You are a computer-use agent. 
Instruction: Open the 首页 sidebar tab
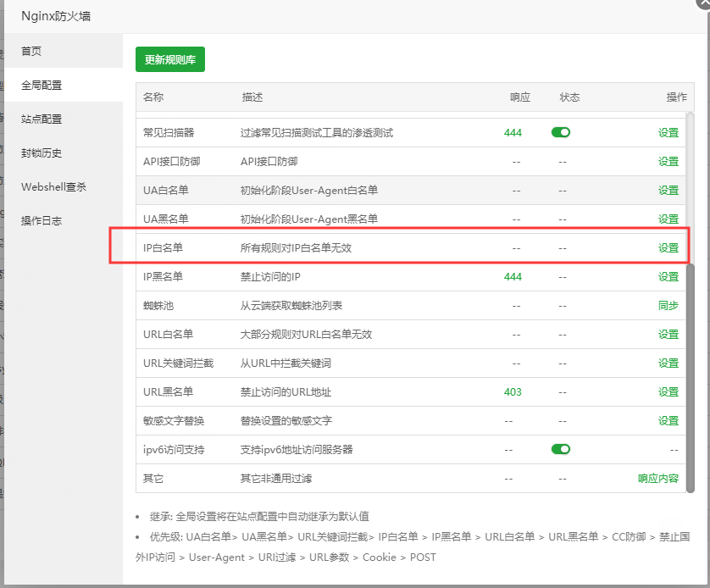(x=64, y=51)
